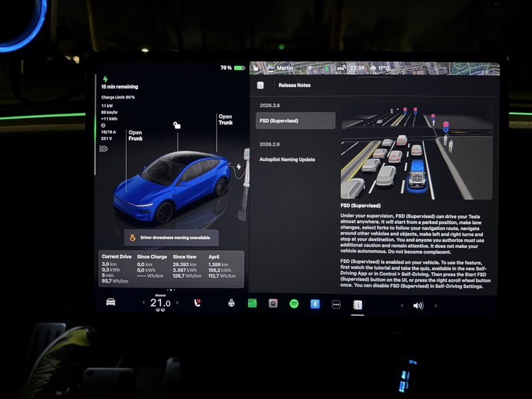Tap the 2026.2.9 version heading
532x399 pixels.
pyautogui.click(x=269, y=144)
